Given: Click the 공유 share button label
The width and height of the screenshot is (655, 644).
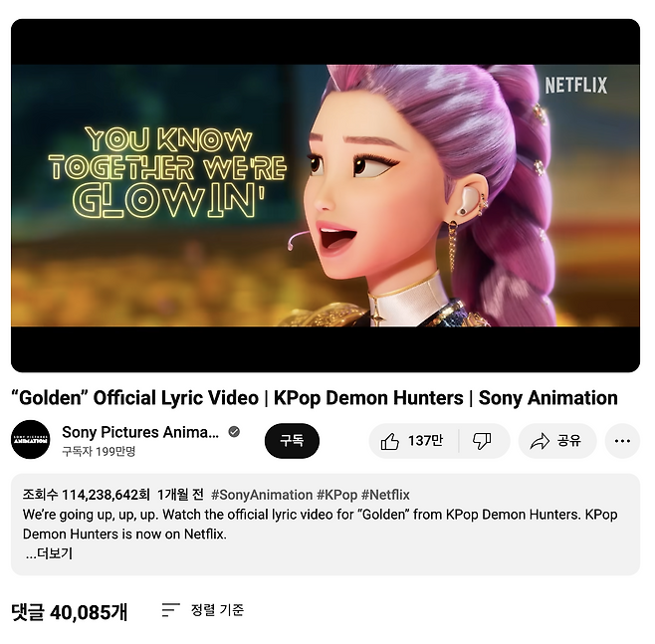Looking at the screenshot, I should click(x=569, y=441).
